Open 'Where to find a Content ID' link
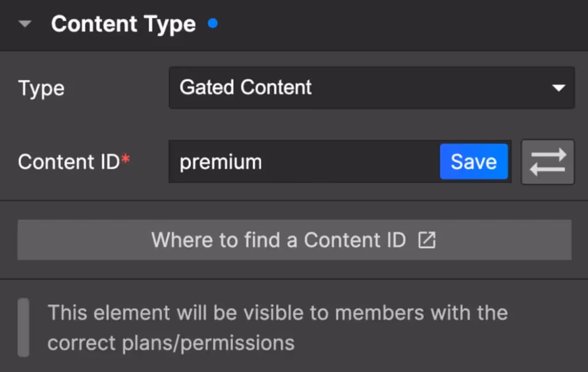Viewport: 588px width, 372px height. click(x=294, y=240)
